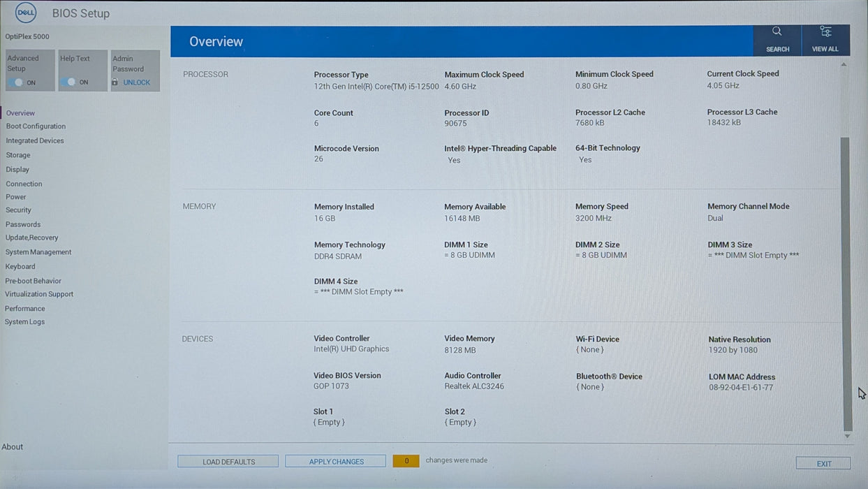Click the Video BIOS Version GOP 1073 value
The width and height of the screenshot is (868, 489).
point(331,386)
